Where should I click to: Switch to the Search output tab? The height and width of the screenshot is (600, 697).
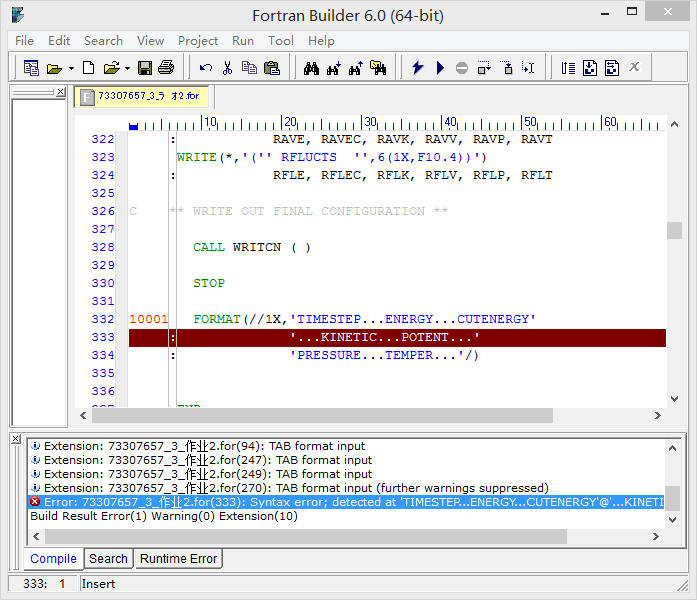pos(108,559)
